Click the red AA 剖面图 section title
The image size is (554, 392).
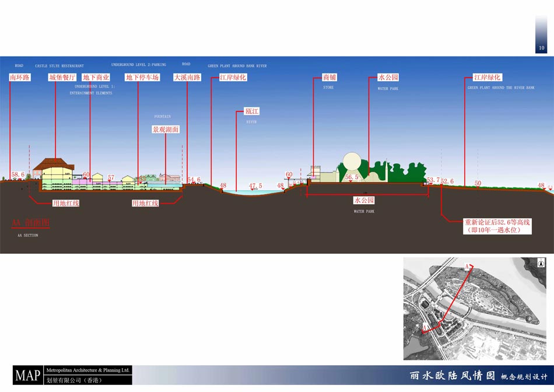click(x=30, y=223)
